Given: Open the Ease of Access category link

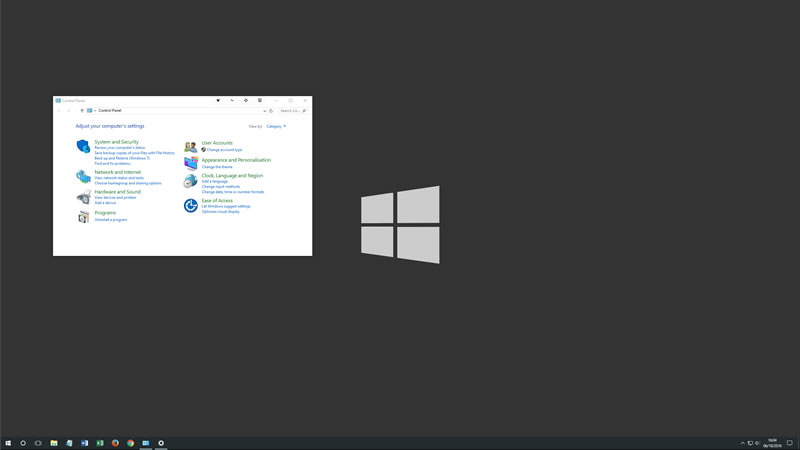Looking at the screenshot, I should point(217,201).
